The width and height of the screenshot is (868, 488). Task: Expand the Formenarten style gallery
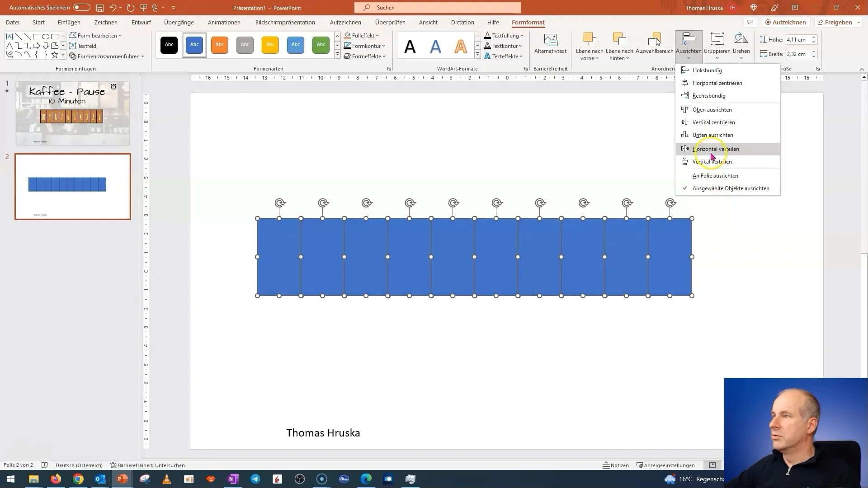tap(337, 55)
